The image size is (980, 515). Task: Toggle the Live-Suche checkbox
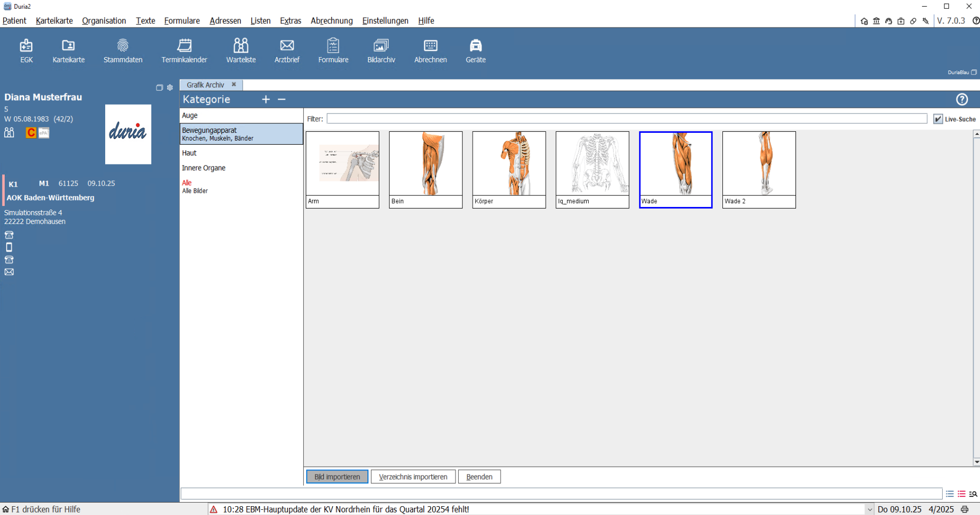point(938,119)
